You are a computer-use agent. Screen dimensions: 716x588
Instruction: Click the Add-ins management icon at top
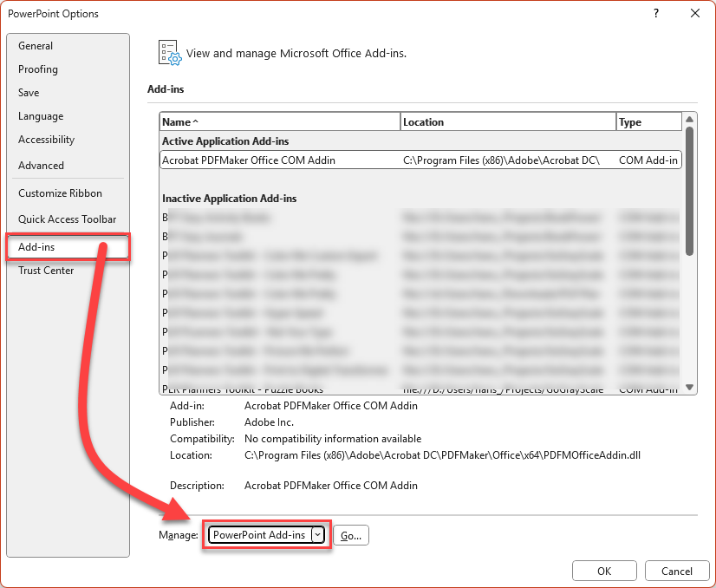point(168,52)
